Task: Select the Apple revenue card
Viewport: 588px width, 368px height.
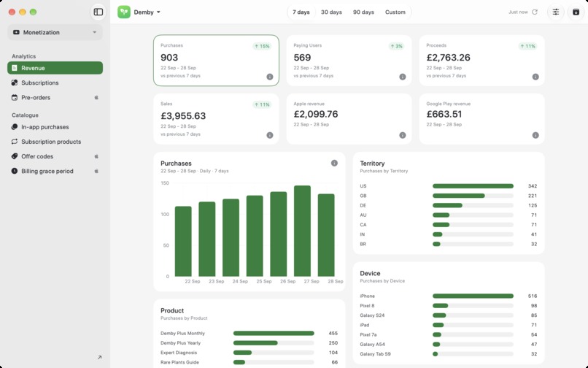Action: [349, 119]
